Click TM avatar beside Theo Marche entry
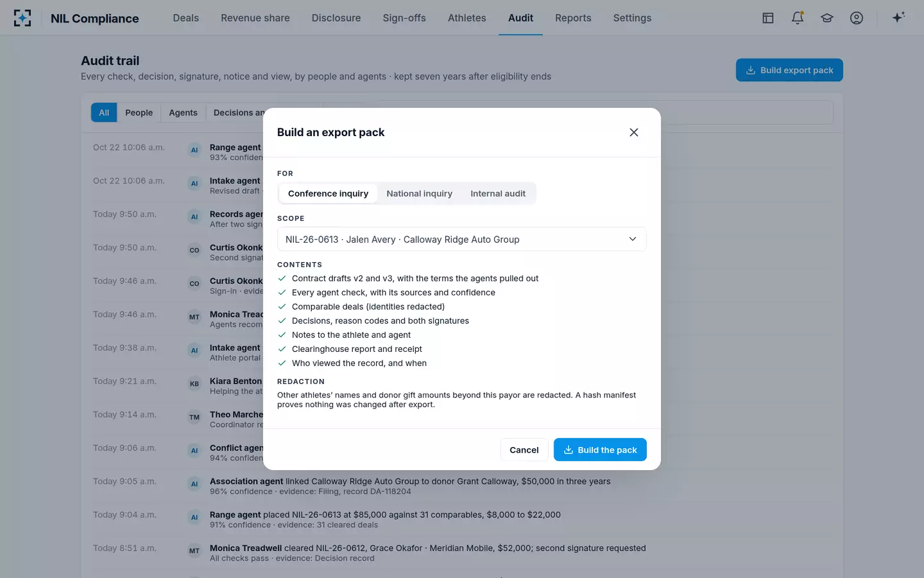Image resolution: width=924 pixels, height=578 pixels. click(194, 417)
